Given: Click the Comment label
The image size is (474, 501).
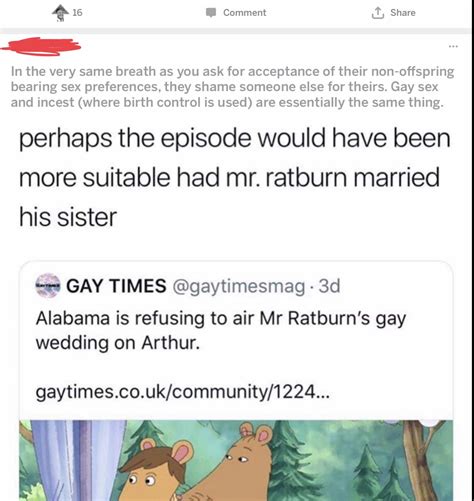Looking at the screenshot, I should [245, 13].
